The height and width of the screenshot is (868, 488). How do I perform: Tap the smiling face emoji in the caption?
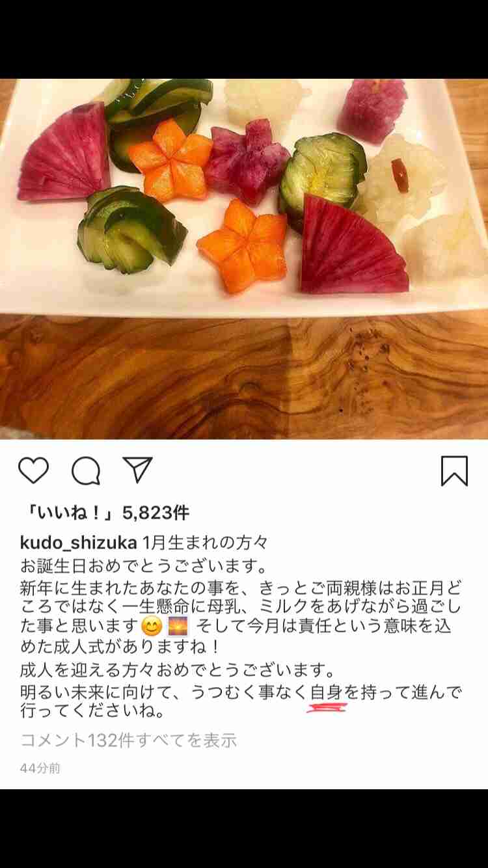point(151,627)
